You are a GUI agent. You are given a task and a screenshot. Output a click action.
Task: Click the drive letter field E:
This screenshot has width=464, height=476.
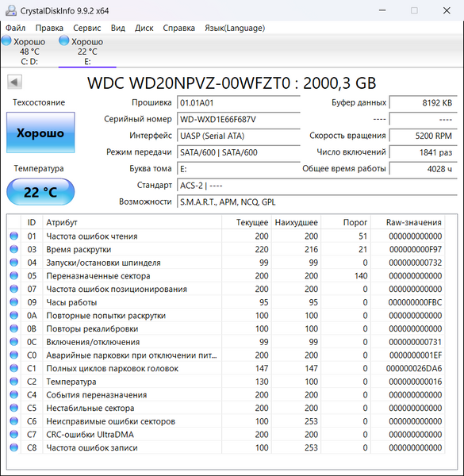point(239,169)
